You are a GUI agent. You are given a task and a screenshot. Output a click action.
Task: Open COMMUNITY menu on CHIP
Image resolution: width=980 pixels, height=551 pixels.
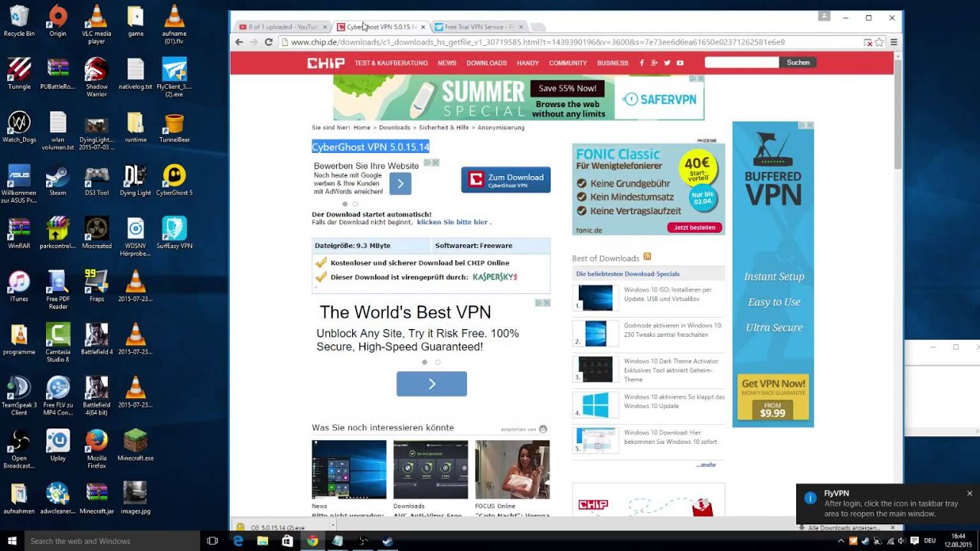pyautogui.click(x=568, y=63)
